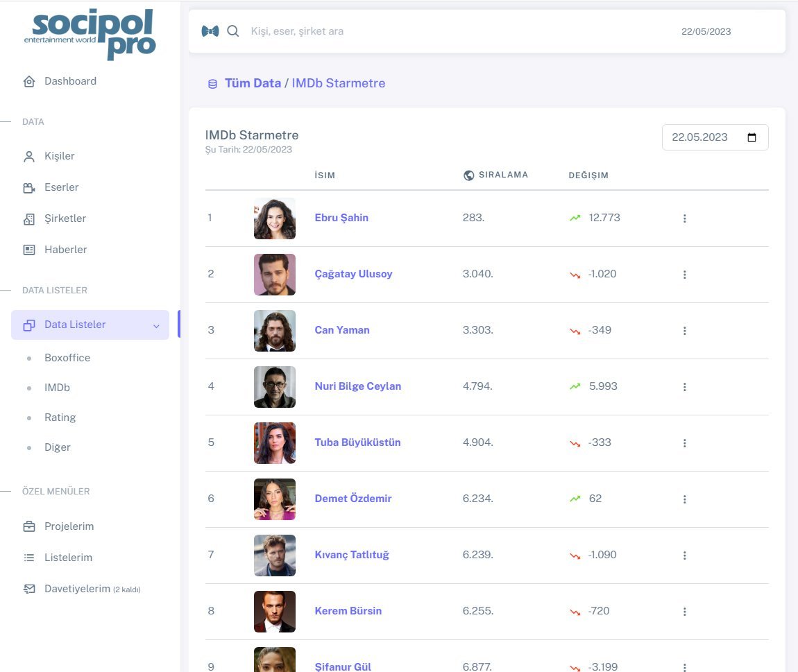Open three-dot menu for Ebru Şahin
The image size is (798, 672).
684,218
